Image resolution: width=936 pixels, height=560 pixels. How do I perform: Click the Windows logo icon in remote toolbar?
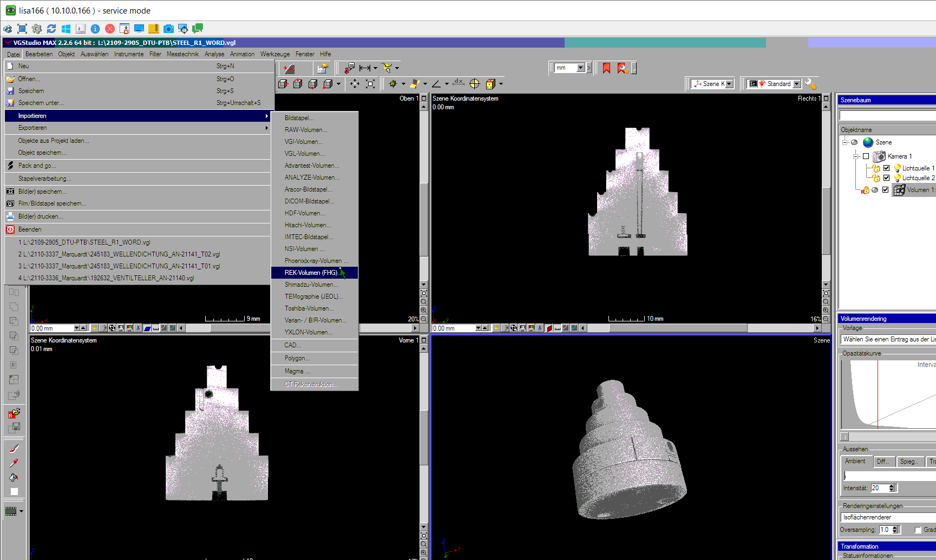tap(66, 29)
